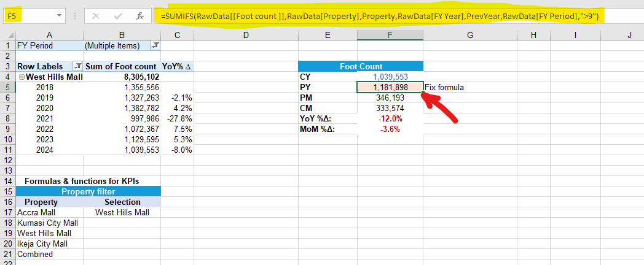644x265 pixels.
Task: Select column E header
Action: click(328, 36)
